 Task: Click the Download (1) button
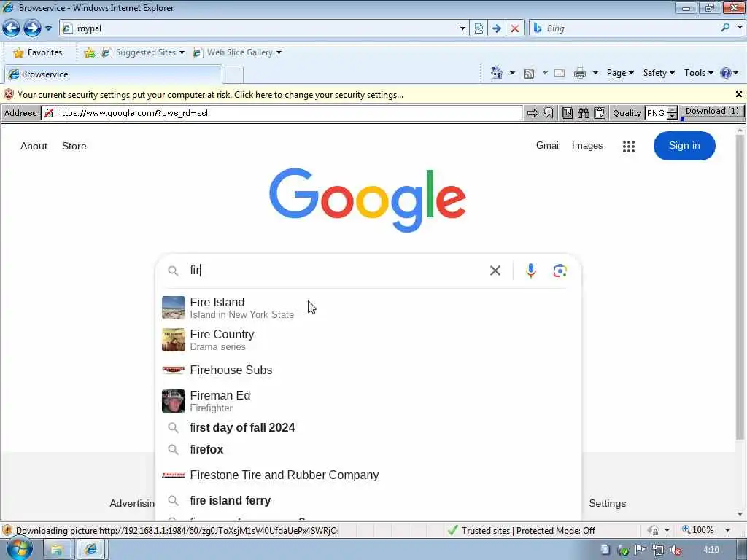pyautogui.click(x=712, y=112)
